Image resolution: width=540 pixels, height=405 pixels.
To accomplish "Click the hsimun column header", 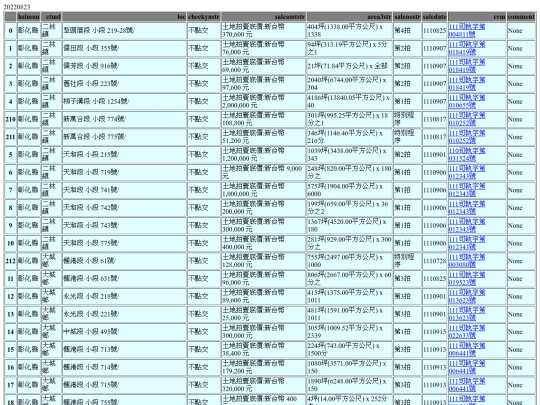I will pyautogui.click(x=29, y=17).
